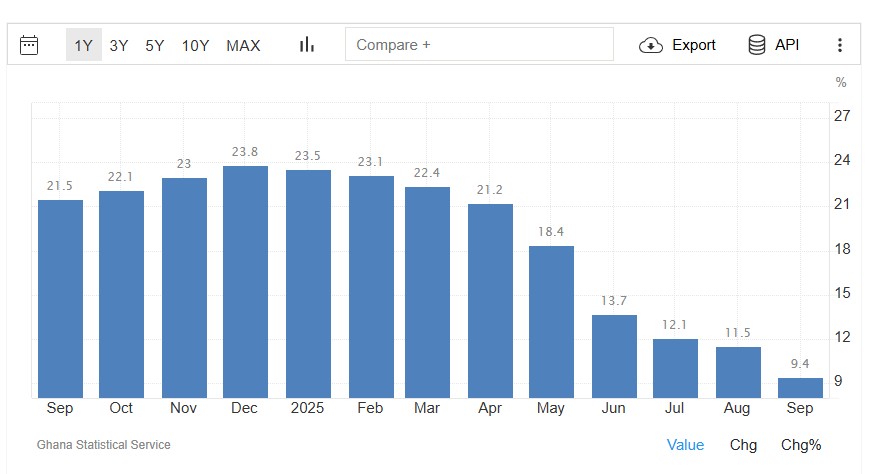Screen dimensions: 879x474
Task: Select the 1Y time range
Action: click(x=84, y=45)
